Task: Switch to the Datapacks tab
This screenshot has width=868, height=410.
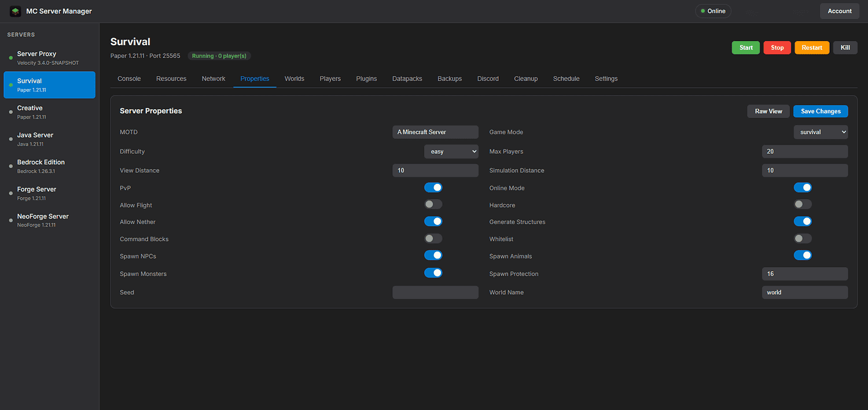Action: (407, 79)
